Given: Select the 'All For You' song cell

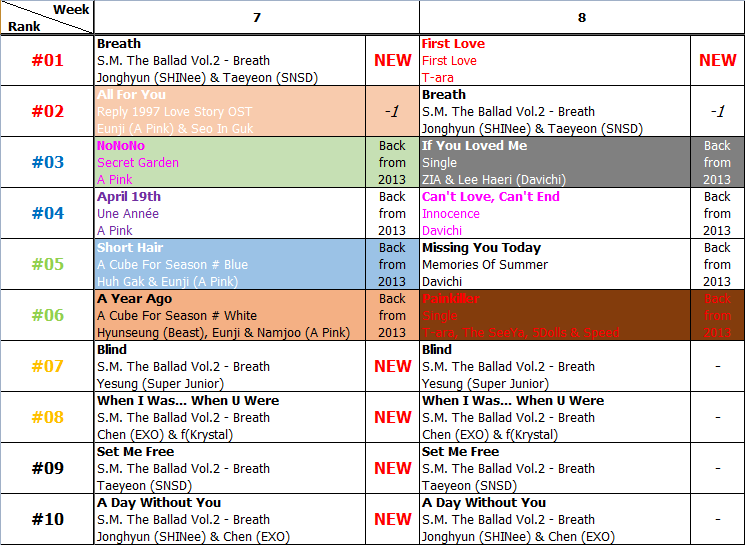Looking at the screenshot, I should coord(230,111).
